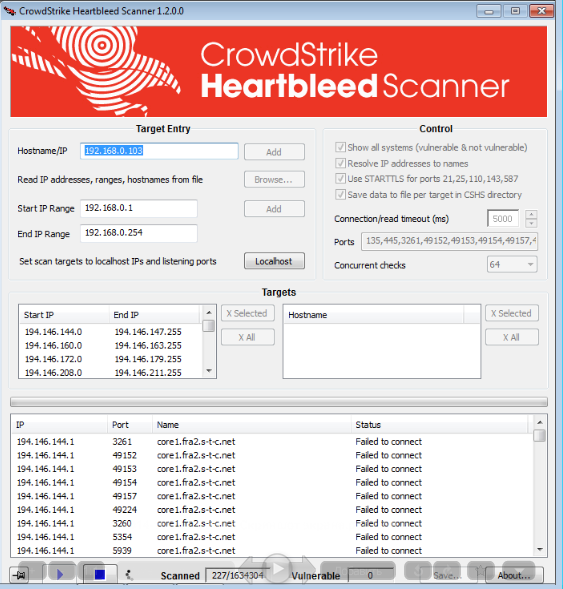Click down arrow of IP ranges list
This screenshot has width=563, height=589.
tap(209, 371)
